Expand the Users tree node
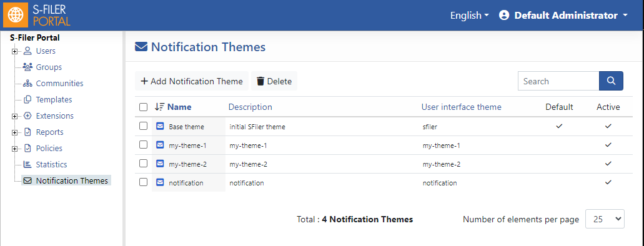The height and width of the screenshot is (246, 644). tap(15, 51)
